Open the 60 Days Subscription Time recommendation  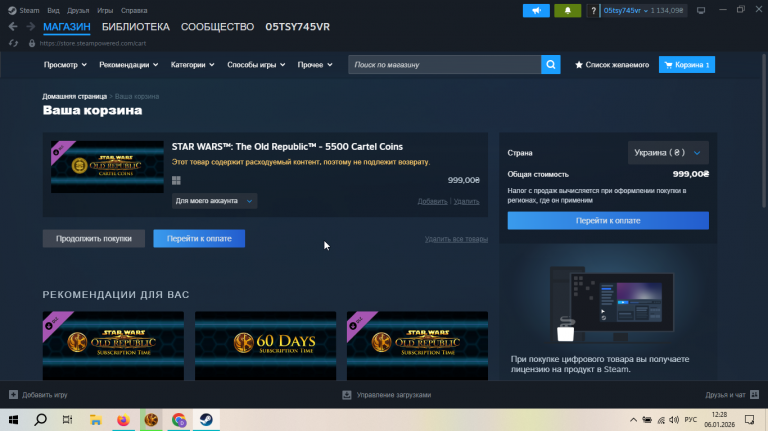(265, 345)
